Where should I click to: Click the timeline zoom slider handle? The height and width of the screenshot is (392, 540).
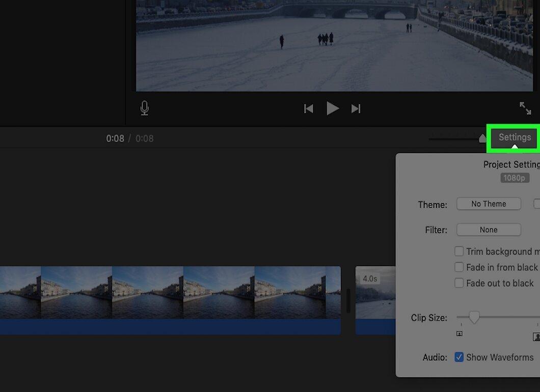coord(482,138)
